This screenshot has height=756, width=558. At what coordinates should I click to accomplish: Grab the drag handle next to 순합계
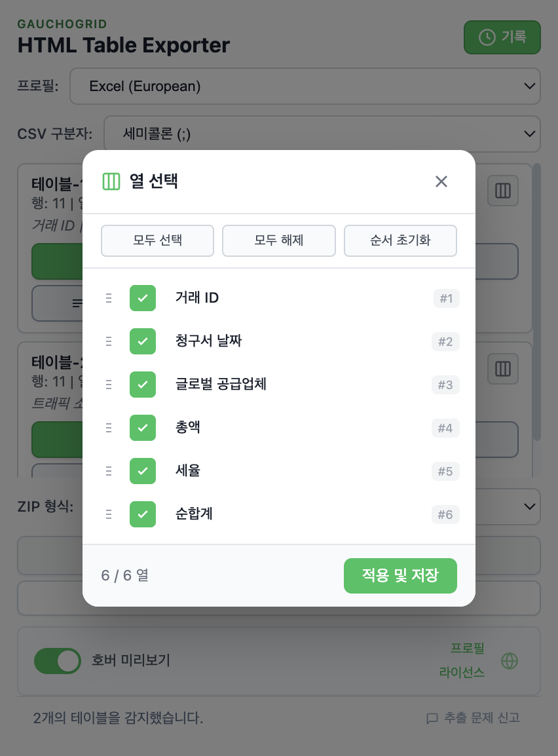[x=108, y=514]
